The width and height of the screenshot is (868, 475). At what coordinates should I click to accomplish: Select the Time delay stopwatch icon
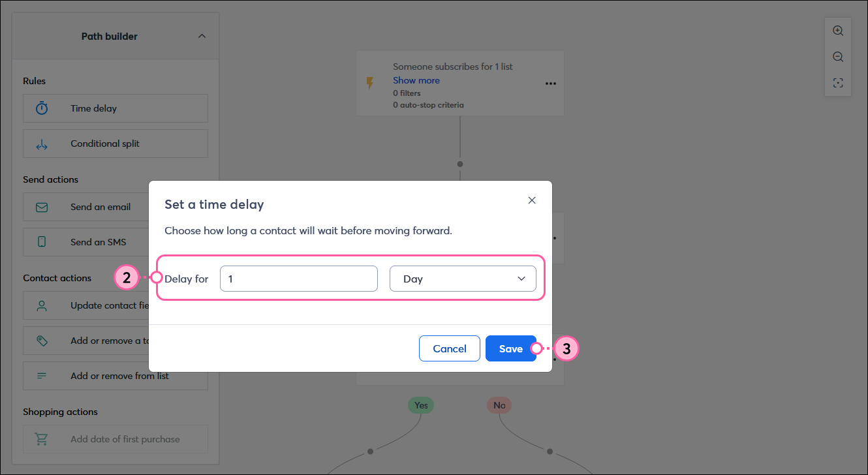[x=40, y=108]
